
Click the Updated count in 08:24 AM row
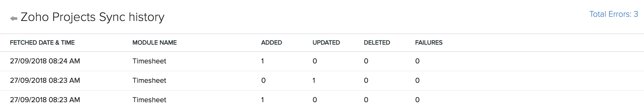pos(315,61)
